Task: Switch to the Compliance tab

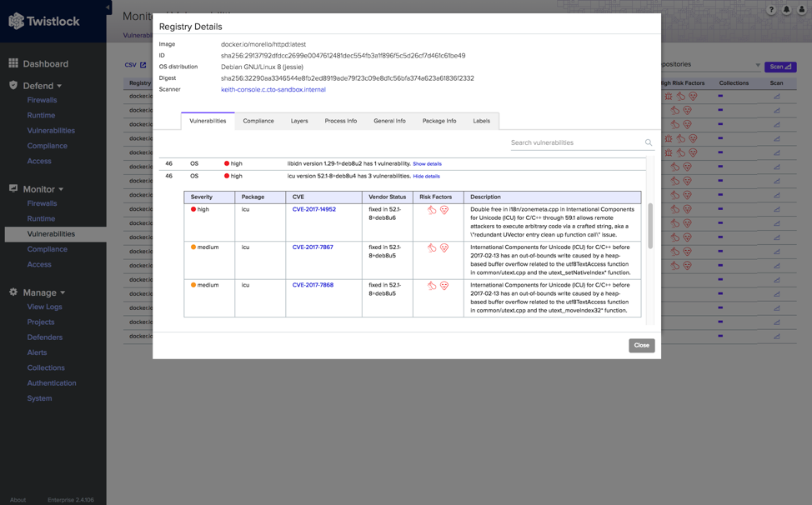Action: [x=258, y=121]
